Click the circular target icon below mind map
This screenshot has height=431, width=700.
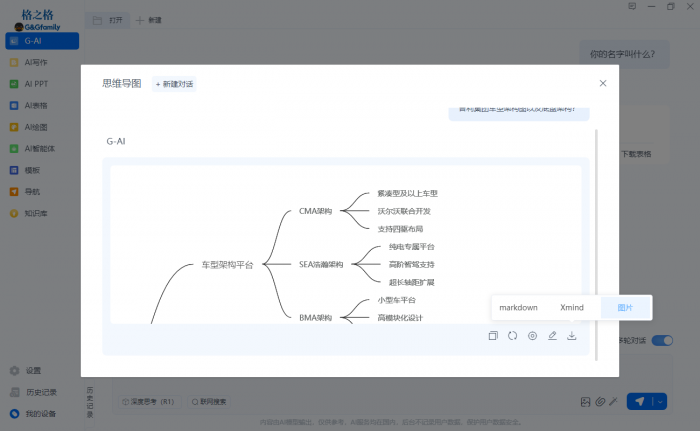click(x=533, y=336)
